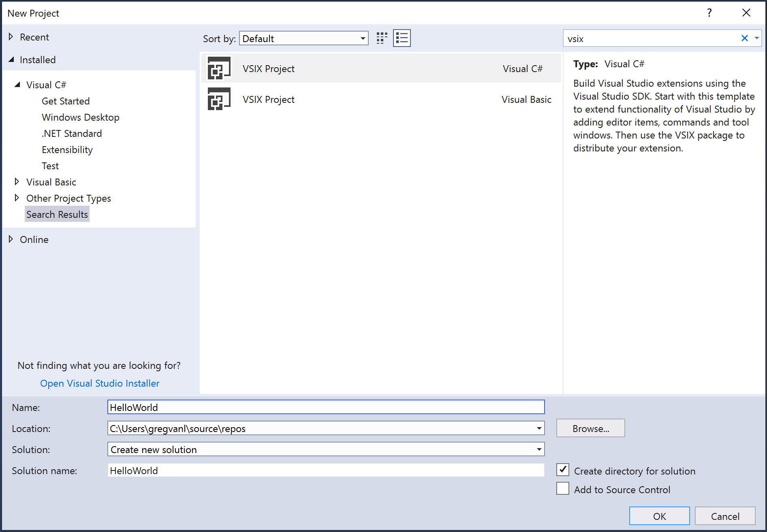Open the Location path dropdown
This screenshot has height=532, width=767.
tap(539, 428)
